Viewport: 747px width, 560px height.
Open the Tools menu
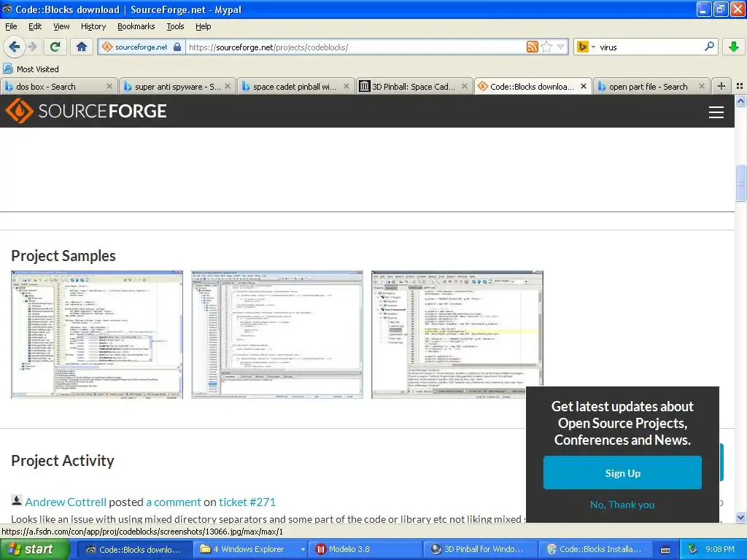[x=175, y=26]
